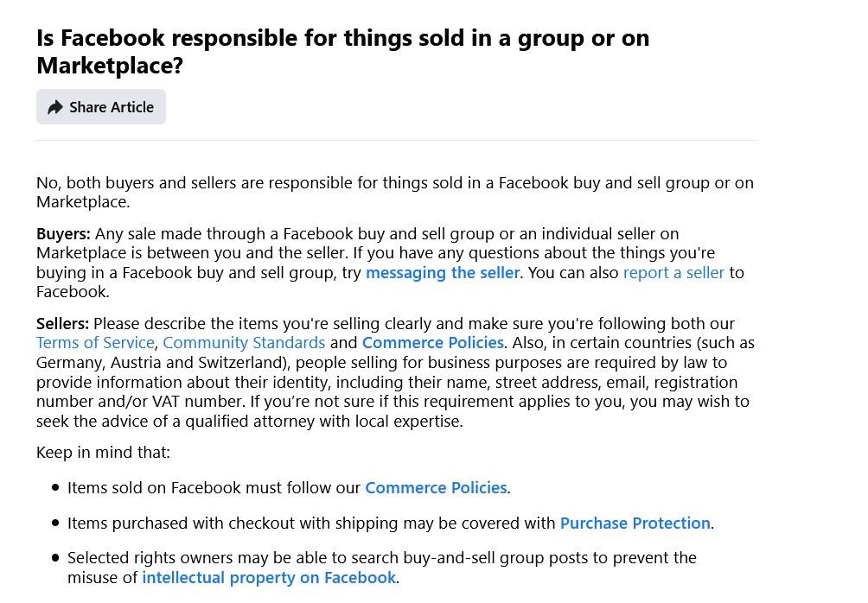Open the Terms of Service link

tap(95, 343)
